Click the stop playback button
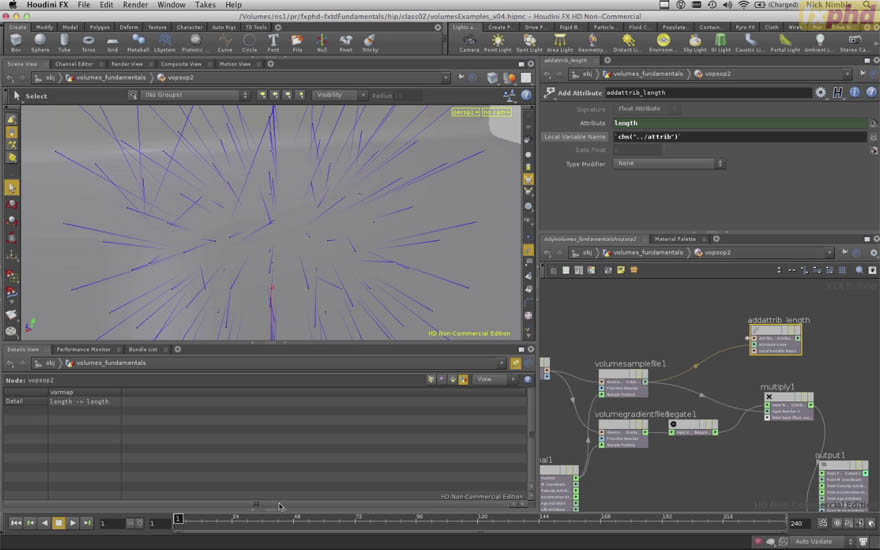Screen dimensions: 880x550 (58, 523)
